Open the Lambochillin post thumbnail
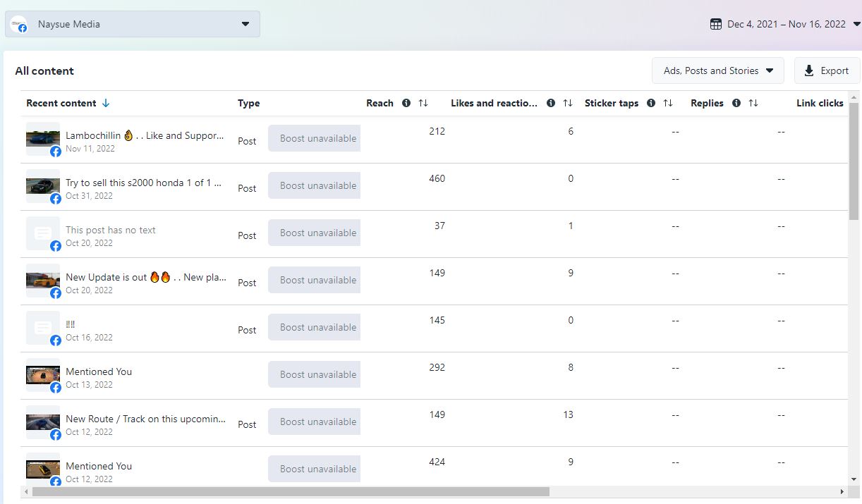This screenshot has width=862, height=504. (x=43, y=138)
